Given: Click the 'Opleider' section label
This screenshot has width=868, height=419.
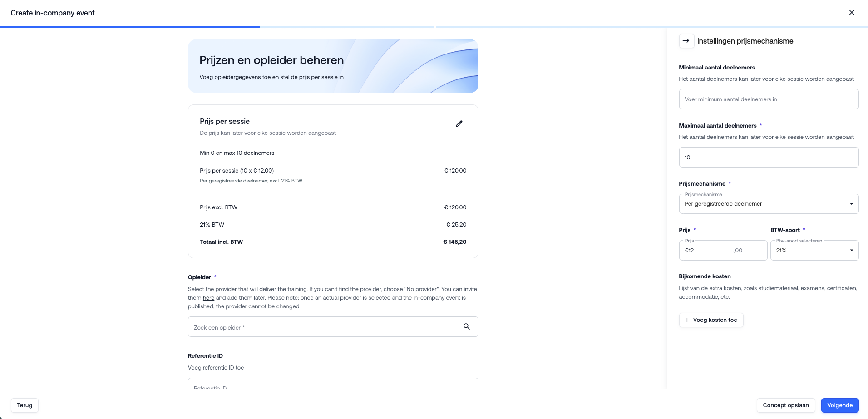Looking at the screenshot, I should [x=199, y=277].
